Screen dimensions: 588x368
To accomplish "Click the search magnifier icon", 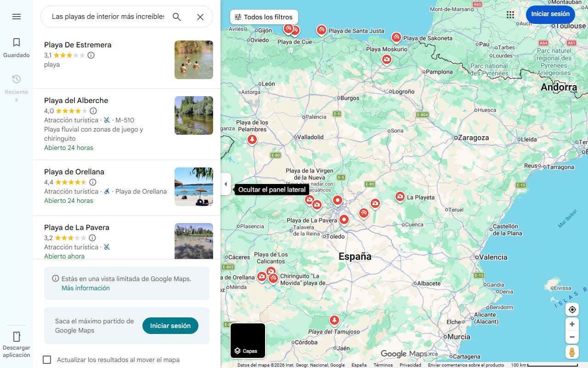I will tap(176, 17).
